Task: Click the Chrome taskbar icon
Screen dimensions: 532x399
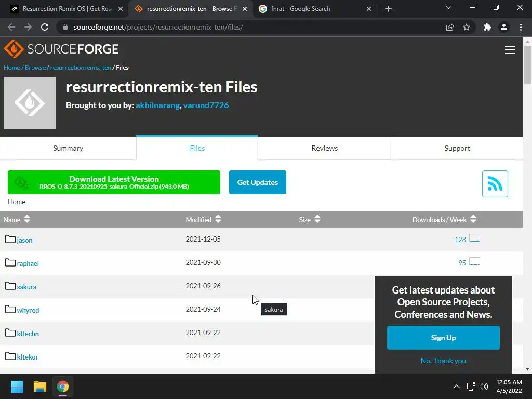Action: [63, 387]
